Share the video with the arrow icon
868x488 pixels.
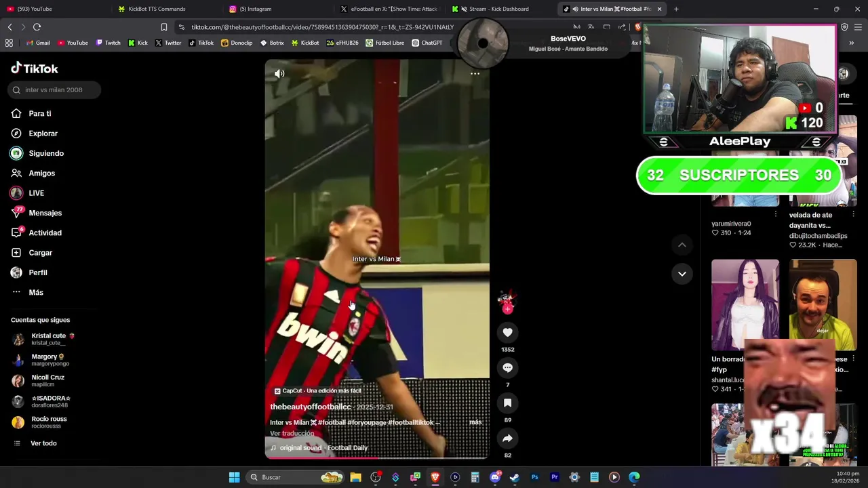pos(507,438)
